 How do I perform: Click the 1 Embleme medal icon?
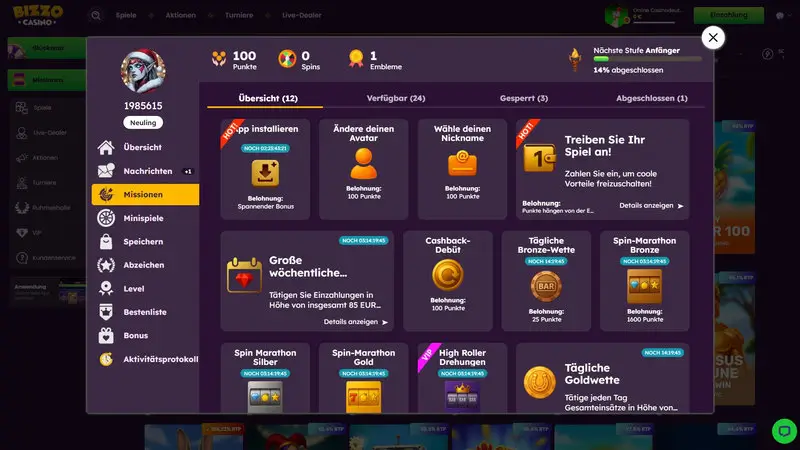(x=356, y=59)
